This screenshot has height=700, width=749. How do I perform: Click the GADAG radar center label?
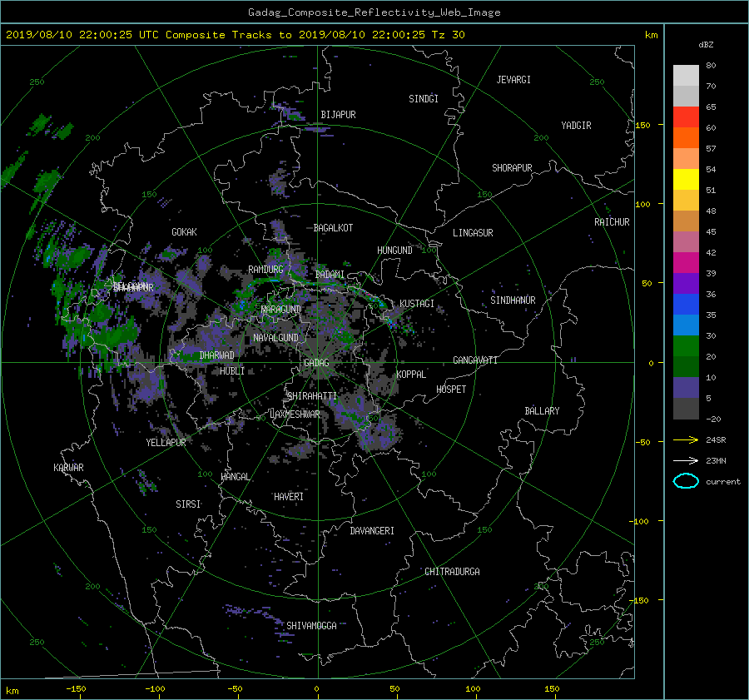(x=316, y=363)
